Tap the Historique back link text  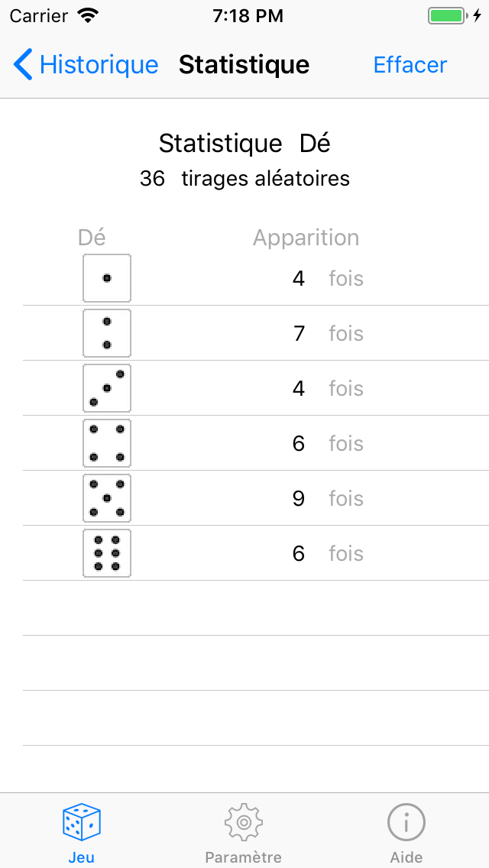[99, 65]
